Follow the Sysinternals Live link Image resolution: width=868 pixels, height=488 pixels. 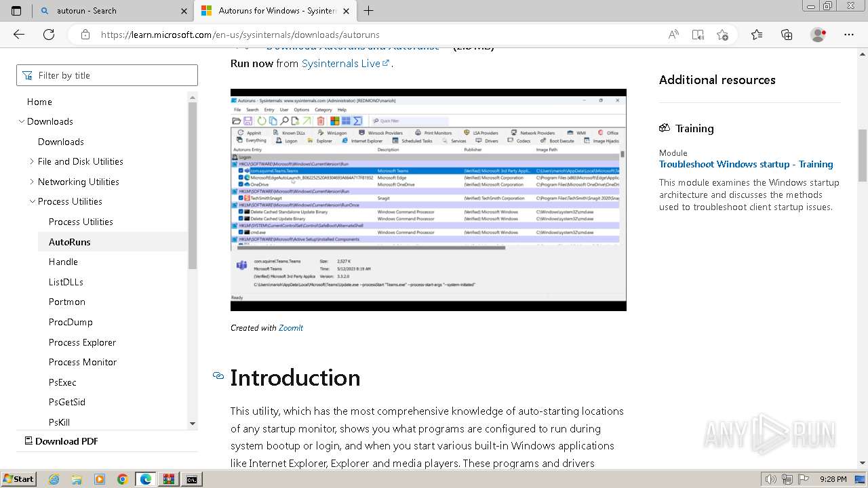pyautogui.click(x=346, y=63)
